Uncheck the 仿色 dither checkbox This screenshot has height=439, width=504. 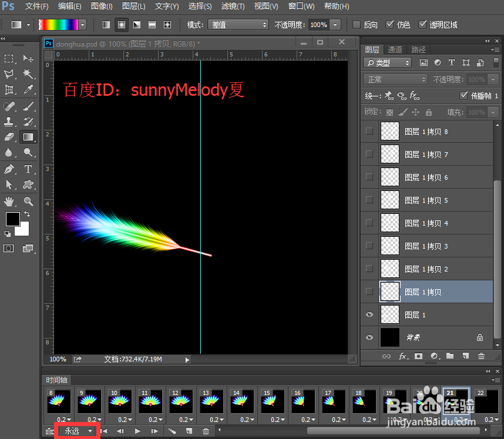[x=389, y=25]
